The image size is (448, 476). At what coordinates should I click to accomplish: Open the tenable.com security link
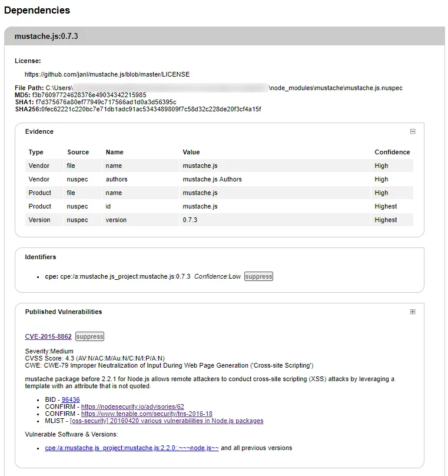tap(140, 414)
